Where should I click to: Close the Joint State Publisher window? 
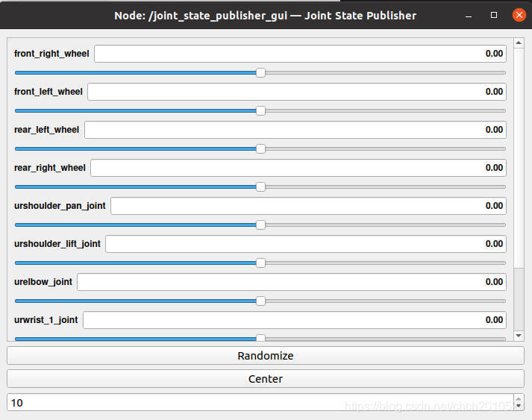[x=518, y=16]
